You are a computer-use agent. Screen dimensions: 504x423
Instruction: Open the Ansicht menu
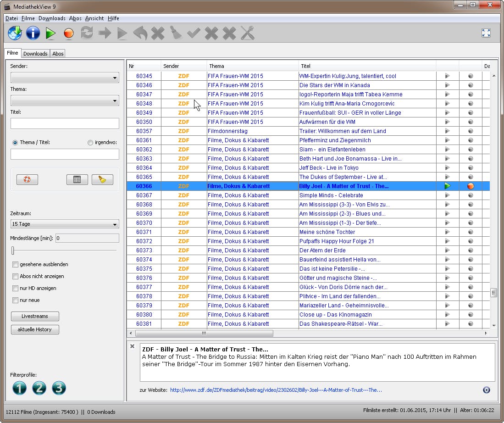94,18
